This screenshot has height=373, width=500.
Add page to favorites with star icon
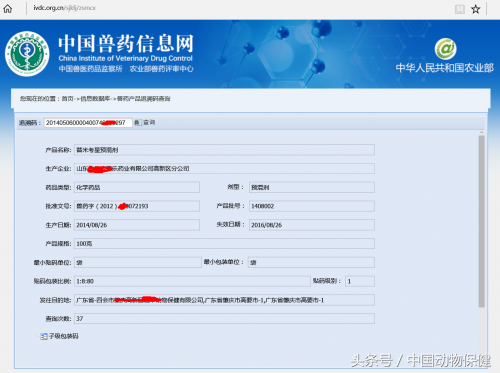pos(475,9)
